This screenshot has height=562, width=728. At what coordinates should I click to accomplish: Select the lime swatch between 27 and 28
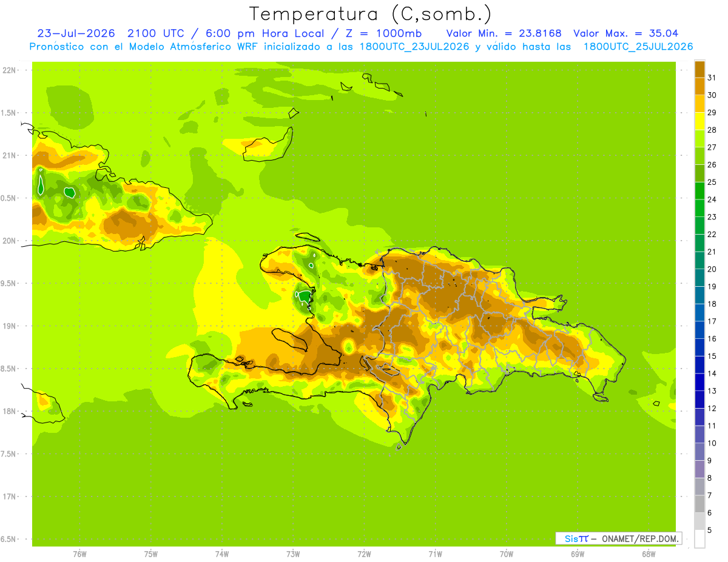point(699,138)
